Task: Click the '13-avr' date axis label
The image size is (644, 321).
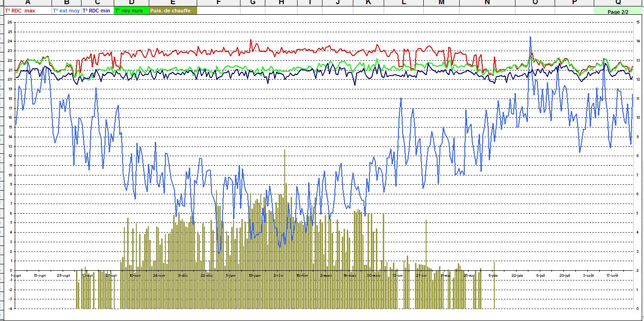Action: (x=398, y=275)
